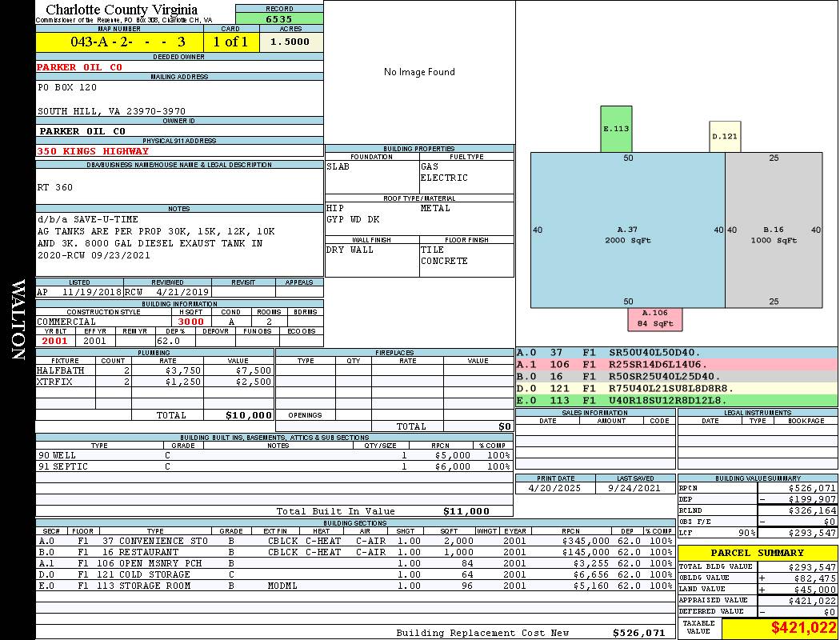Click the red YR BLT value 2001
Viewport: 840px width, 640px height.
click(x=56, y=341)
